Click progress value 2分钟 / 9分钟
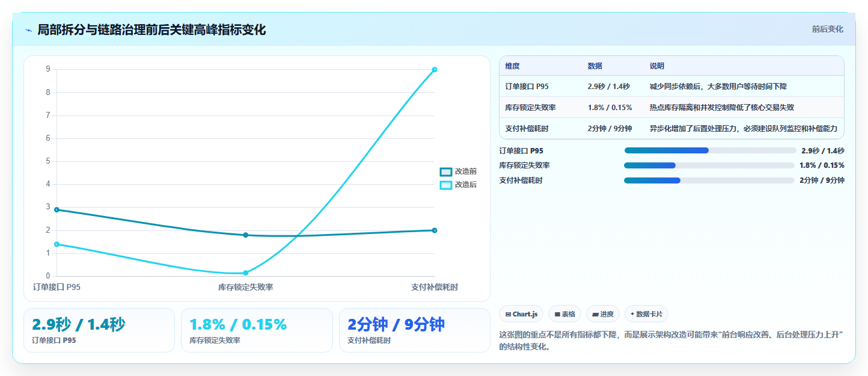The width and height of the screenshot is (868, 376). [822, 180]
